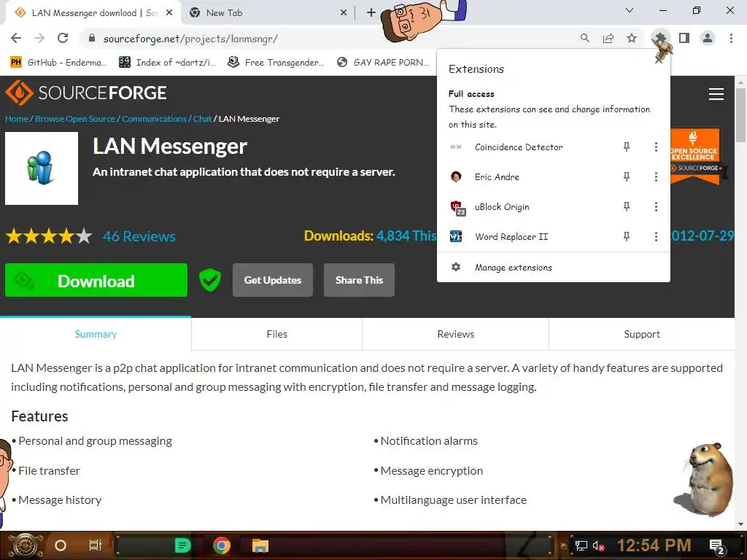Open the 46 Reviews link
This screenshot has width=747, height=560.
pyautogui.click(x=139, y=236)
